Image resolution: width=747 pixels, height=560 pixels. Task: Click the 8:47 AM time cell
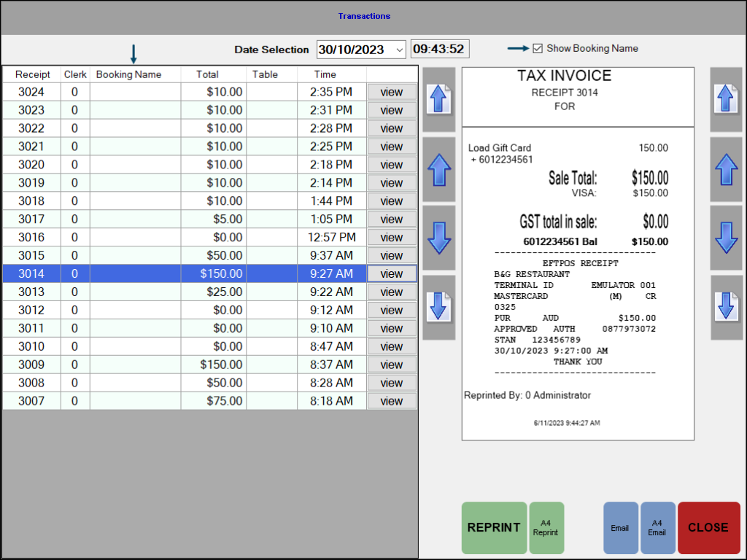[332, 346]
